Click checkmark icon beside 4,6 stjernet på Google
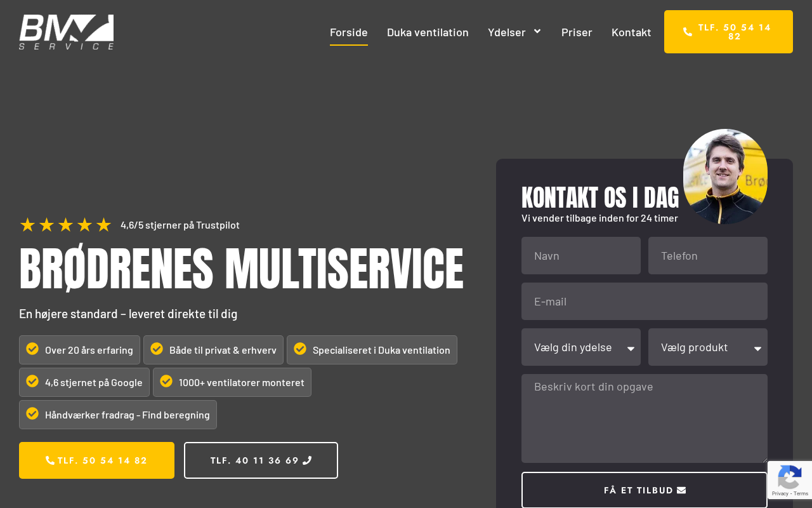This screenshot has height=508, width=812. [32, 381]
